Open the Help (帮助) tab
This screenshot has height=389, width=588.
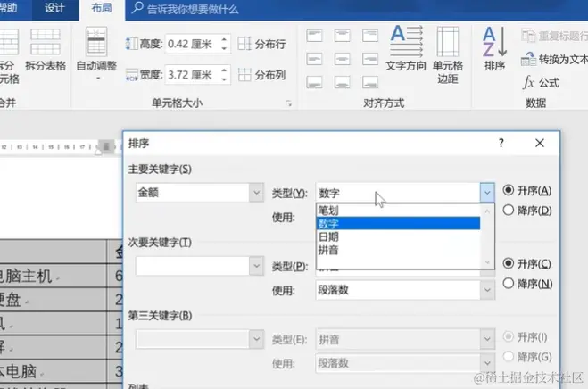pos(8,8)
